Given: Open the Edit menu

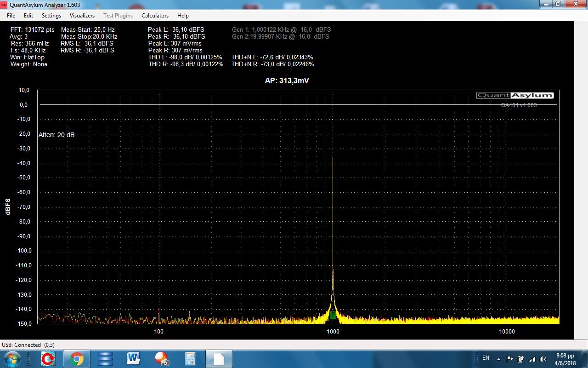Looking at the screenshot, I should point(28,16).
